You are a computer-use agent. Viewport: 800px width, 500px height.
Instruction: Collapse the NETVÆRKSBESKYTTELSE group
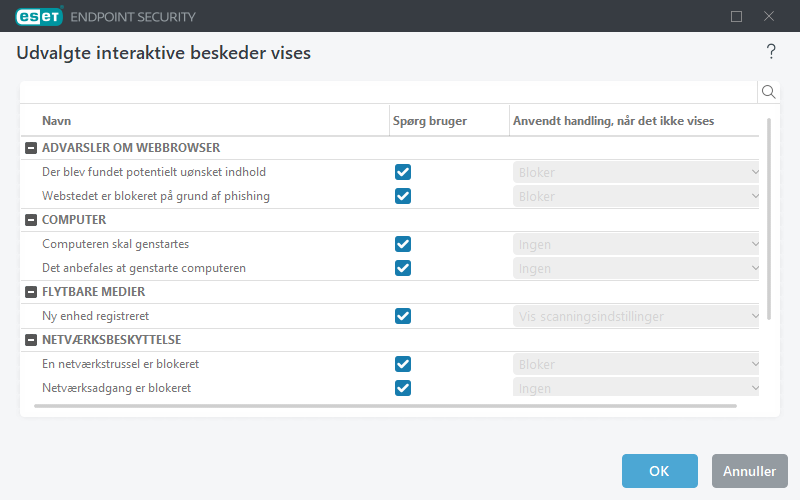[x=31, y=340]
